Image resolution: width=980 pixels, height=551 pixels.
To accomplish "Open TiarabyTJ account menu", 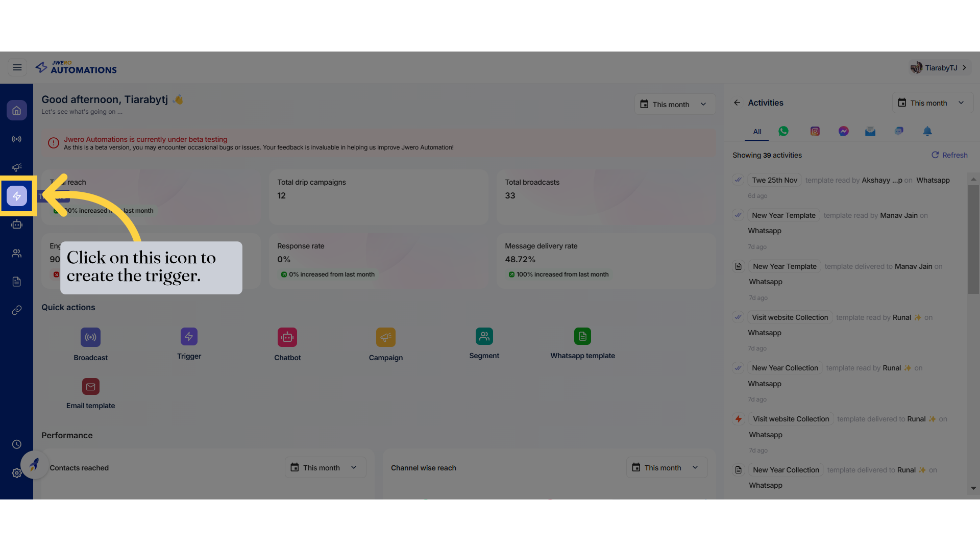I will [x=940, y=67].
